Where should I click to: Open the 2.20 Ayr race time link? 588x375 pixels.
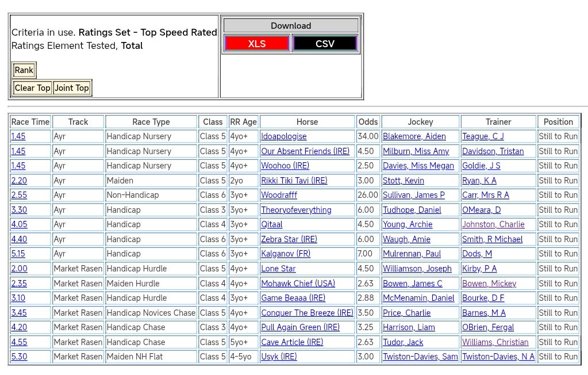click(19, 181)
